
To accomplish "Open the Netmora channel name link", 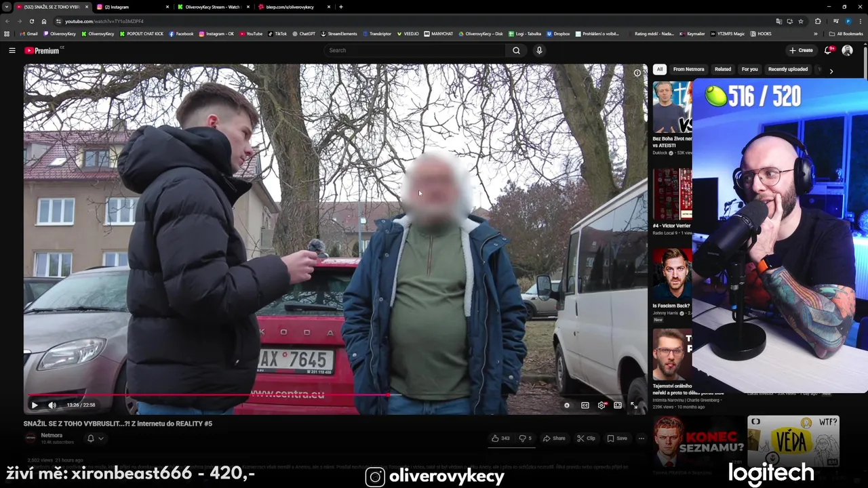I will [x=52, y=435].
